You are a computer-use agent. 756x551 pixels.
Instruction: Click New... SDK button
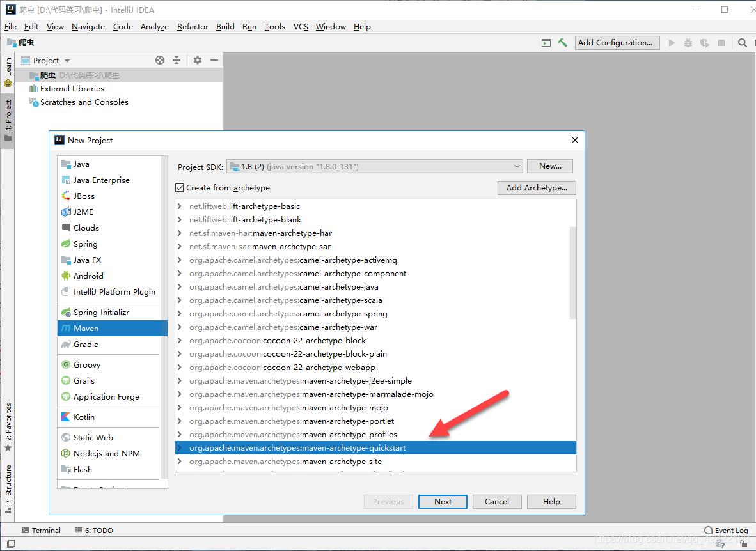coord(550,166)
